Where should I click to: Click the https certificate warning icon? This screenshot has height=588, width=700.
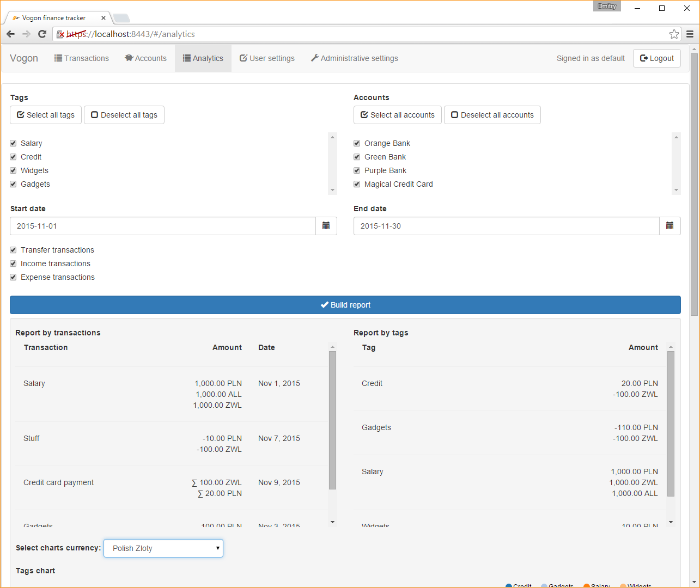pyautogui.click(x=60, y=34)
